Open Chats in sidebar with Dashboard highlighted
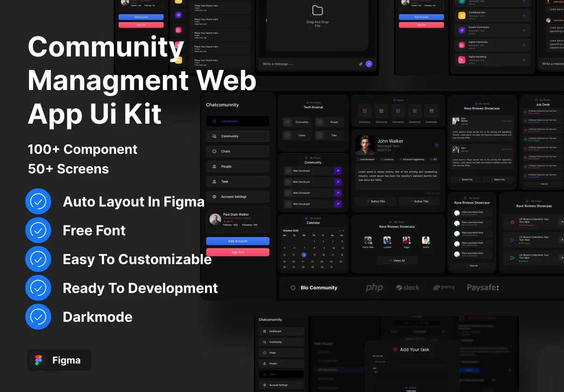Image resolution: width=564 pixels, height=392 pixels. click(x=238, y=151)
